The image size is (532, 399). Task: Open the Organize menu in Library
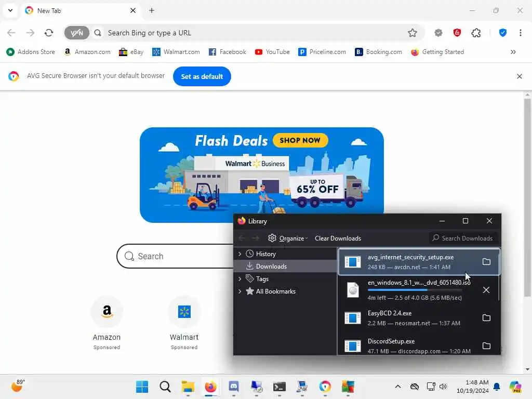[x=288, y=238]
